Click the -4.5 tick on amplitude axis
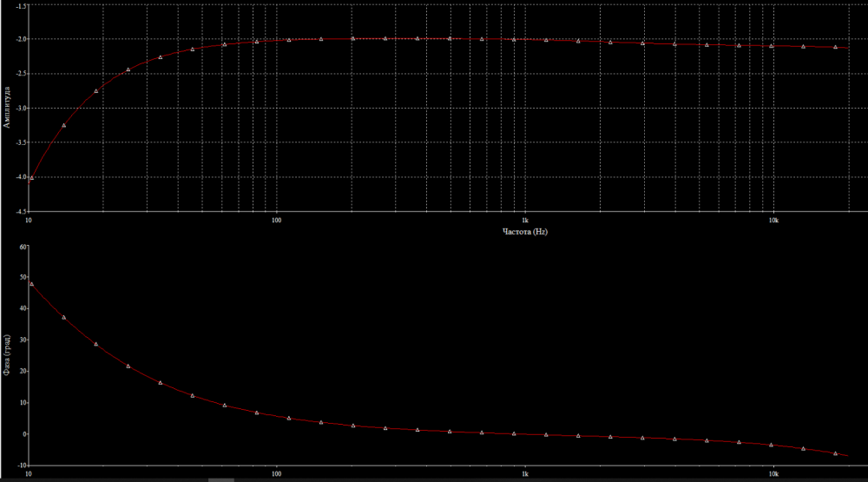 20,211
